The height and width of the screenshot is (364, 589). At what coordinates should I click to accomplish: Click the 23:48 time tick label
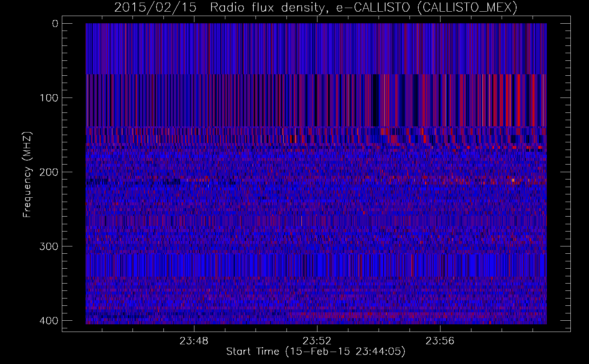194,341
